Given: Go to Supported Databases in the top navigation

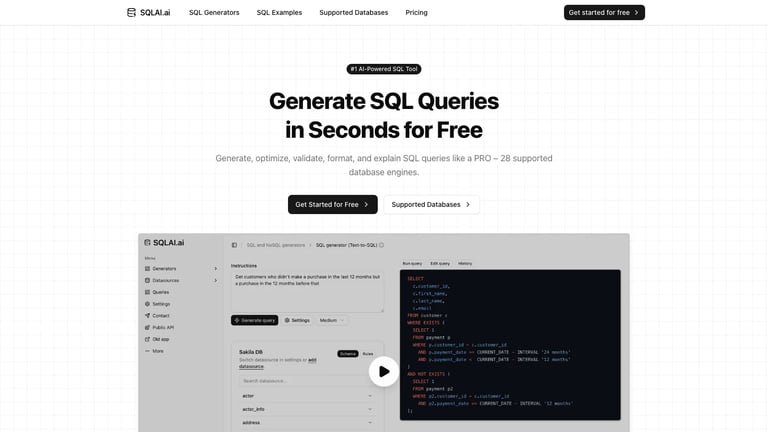Looking at the screenshot, I should point(354,13).
